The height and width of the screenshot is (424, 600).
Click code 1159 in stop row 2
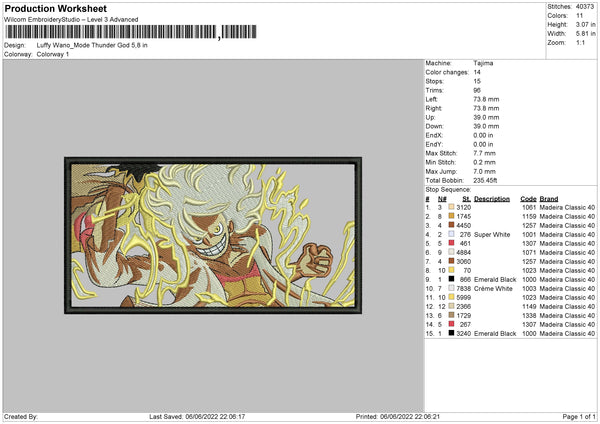coord(529,216)
